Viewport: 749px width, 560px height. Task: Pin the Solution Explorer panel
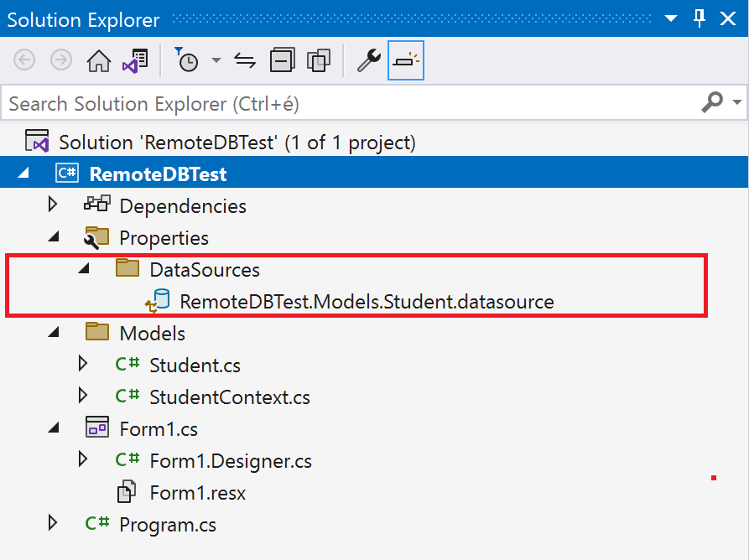tap(700, 19)
